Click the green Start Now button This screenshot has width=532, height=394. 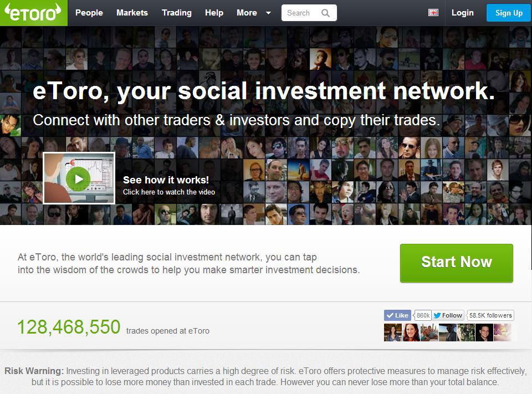coord(456,263)
